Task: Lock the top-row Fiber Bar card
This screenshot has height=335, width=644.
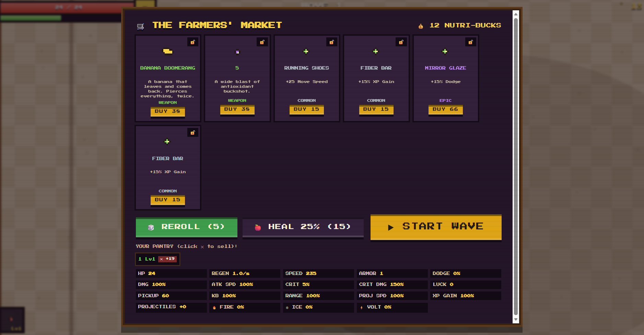Action: [x=401, y=42]
